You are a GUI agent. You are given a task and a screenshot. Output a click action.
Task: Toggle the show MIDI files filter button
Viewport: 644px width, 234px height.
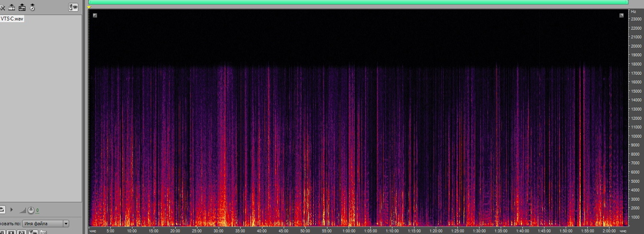pos(22,232)
